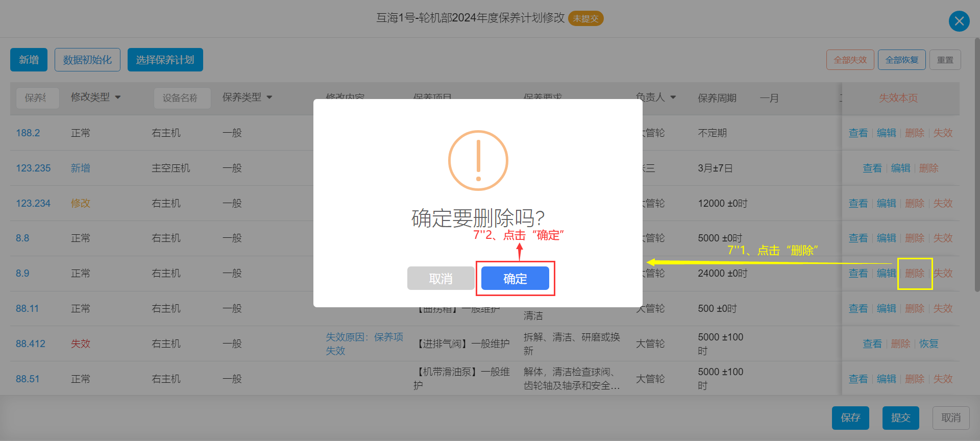This screenshot has height=441, width=980.
Task: Click 失效 in row 8.9
Action: tap(943, 273)
